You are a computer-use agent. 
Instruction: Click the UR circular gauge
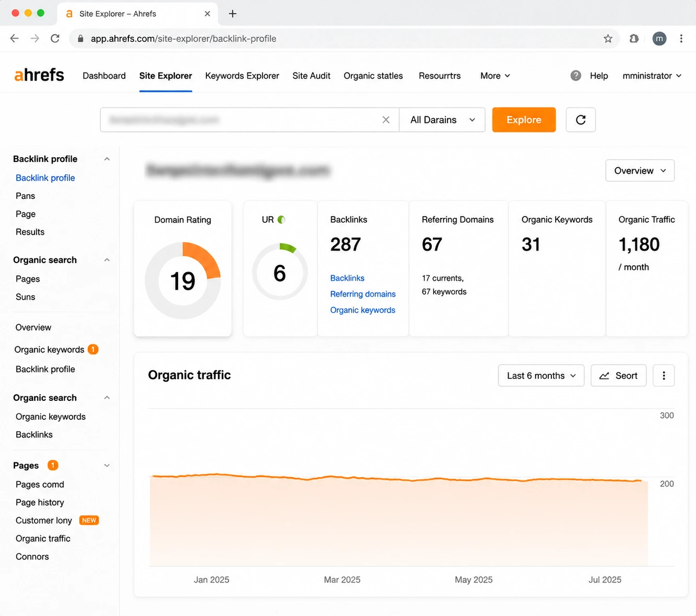tap(280, 273)
